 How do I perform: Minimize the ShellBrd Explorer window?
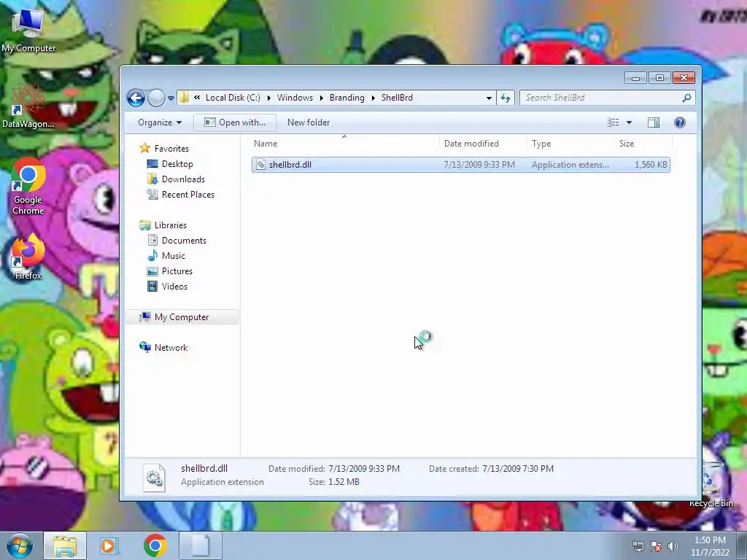635,77
